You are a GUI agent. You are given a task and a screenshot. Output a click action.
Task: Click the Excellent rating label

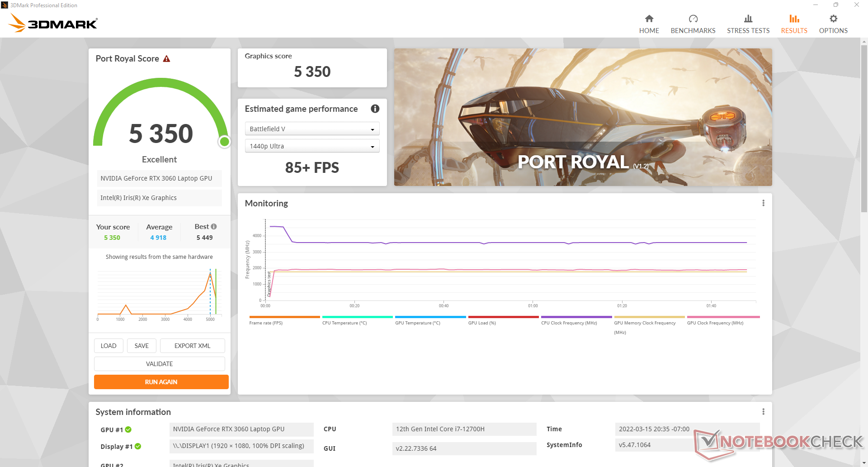point(159,159)
